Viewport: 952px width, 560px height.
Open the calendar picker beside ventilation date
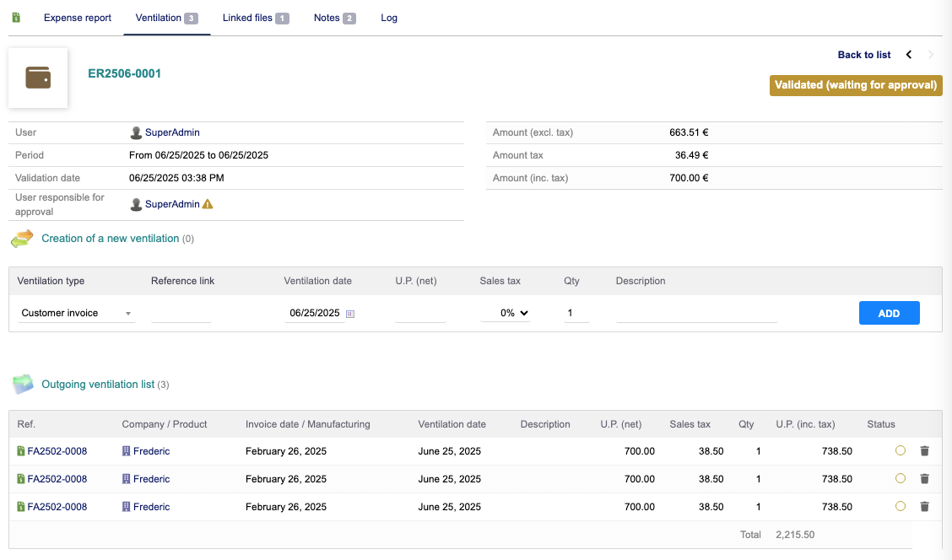coord(350,314)
